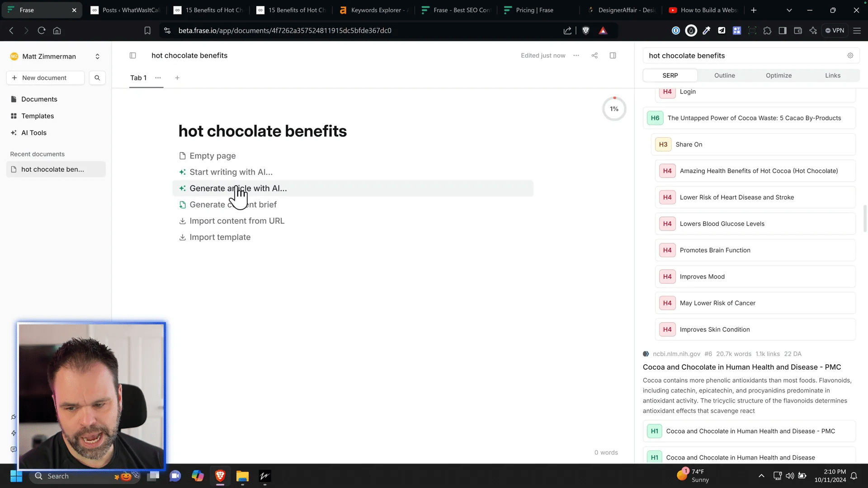Viewport: 868px width, 488px height.
Task: Click the Optimize tab in right panel
Action: (x=778, y=75)
